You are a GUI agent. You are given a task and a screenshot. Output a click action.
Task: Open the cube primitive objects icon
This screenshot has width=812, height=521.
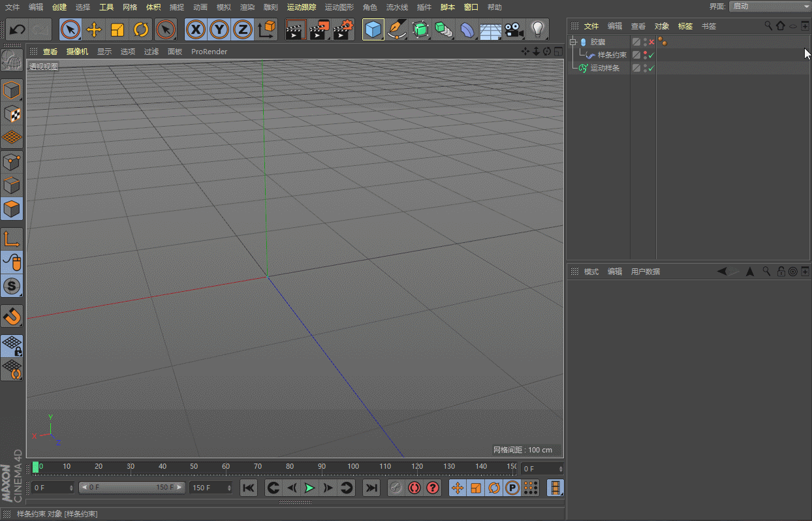click(373, 29)
